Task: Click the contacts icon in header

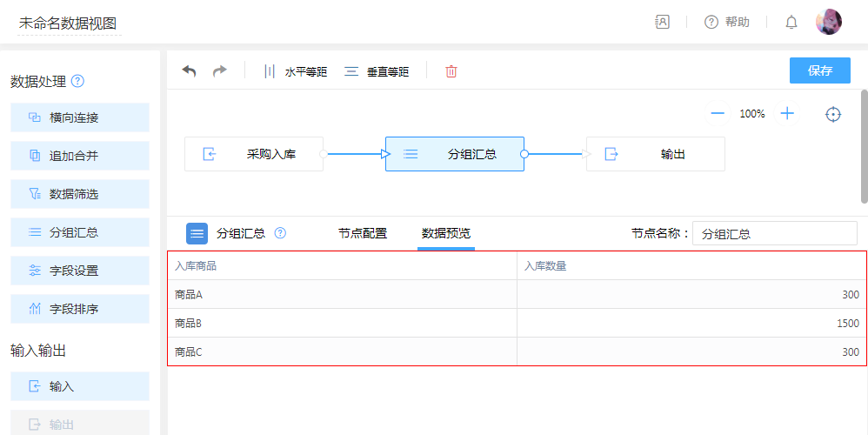Action: pos(663,23)
